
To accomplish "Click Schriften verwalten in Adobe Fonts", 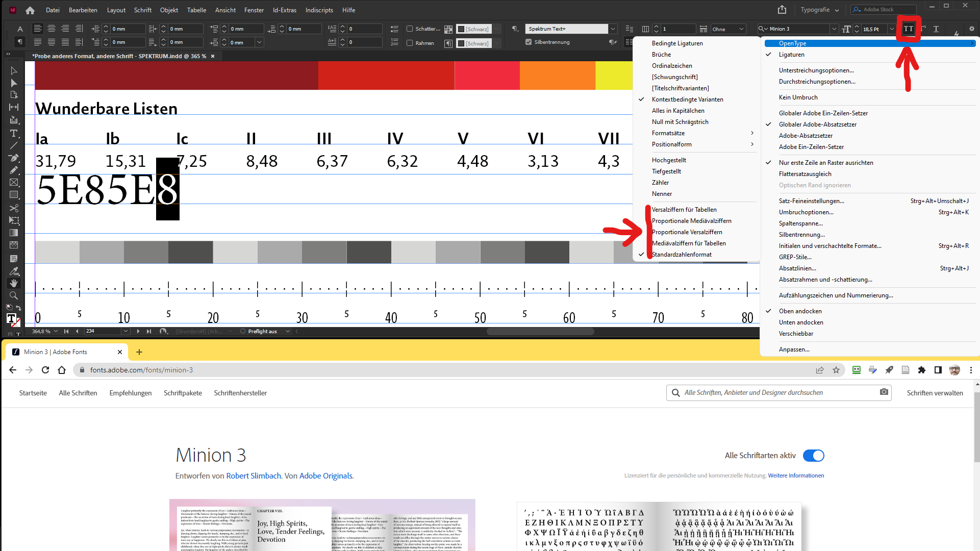I will click(x=935, y=393).
